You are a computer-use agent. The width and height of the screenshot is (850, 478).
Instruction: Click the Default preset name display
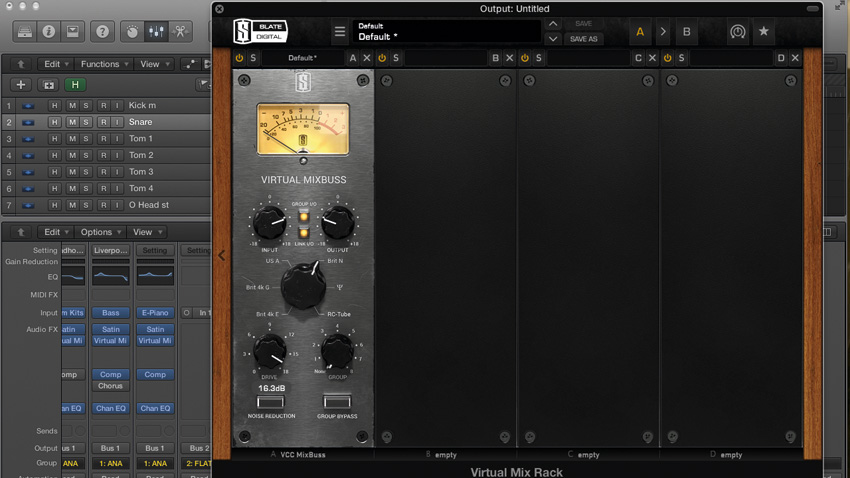coord(447,31)
